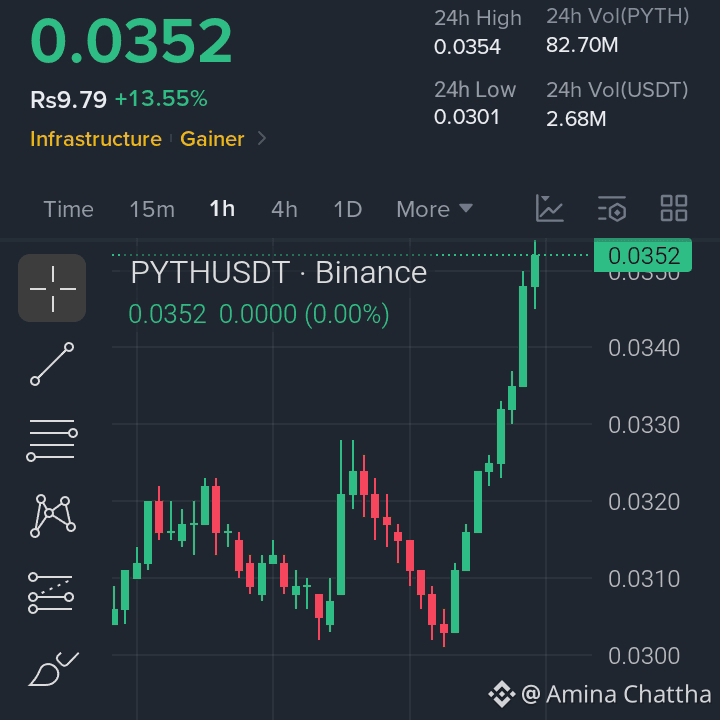The image size is (720, 720).
Task: Select the 1h interval tab
Action: [x=222, y=209]
